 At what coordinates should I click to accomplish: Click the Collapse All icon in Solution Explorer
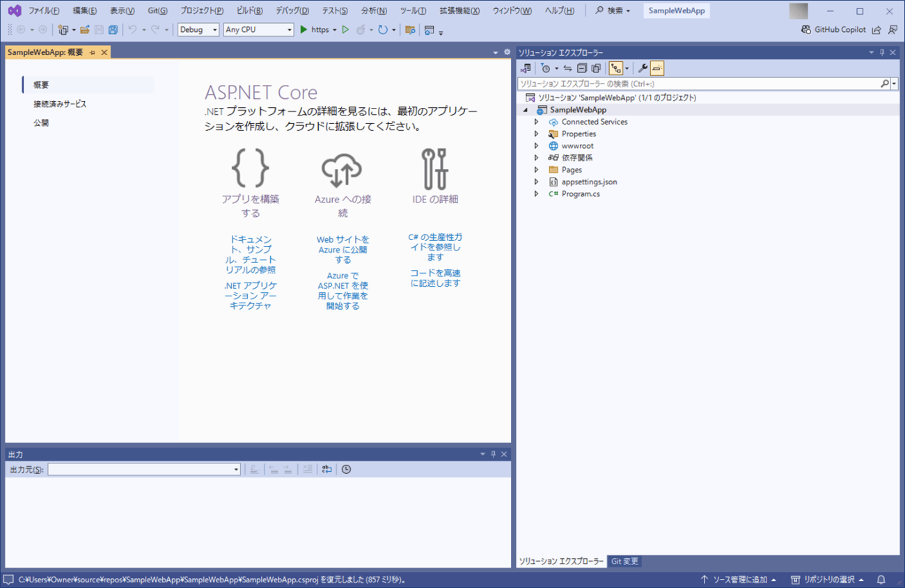(x=582, y=68)
